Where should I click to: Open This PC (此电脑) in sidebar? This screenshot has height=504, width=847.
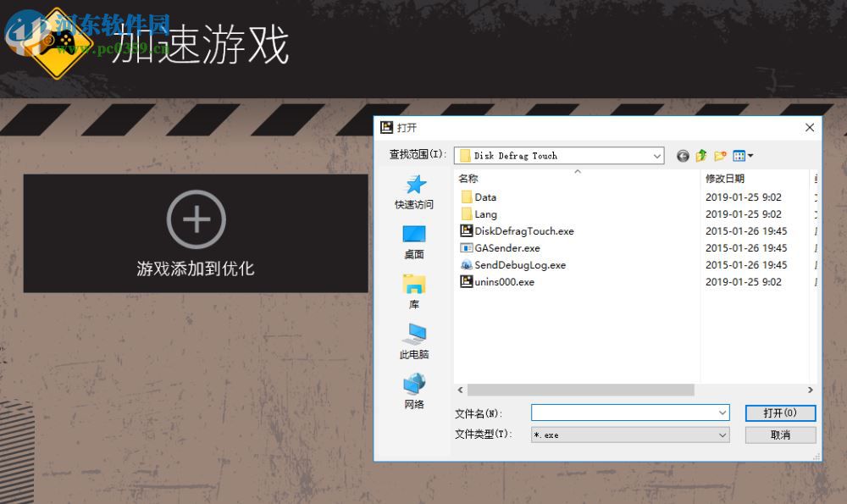click(x=413, y=339)
